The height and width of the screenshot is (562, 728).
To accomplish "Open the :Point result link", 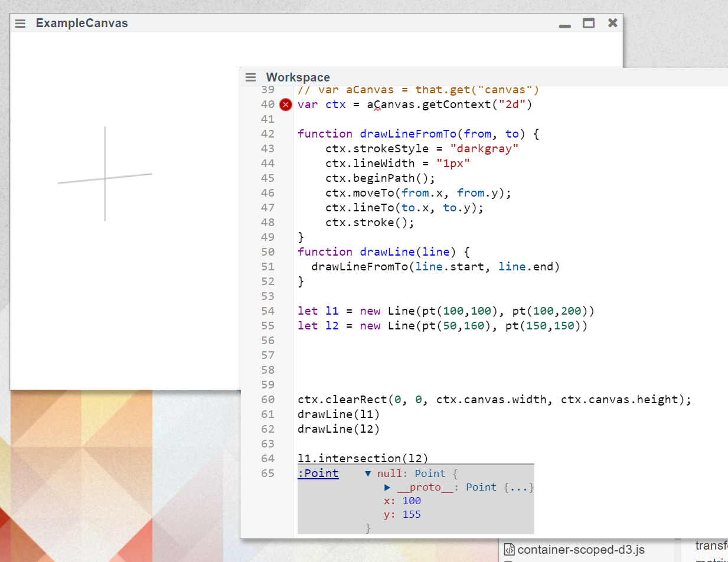I will pos(318,473).
